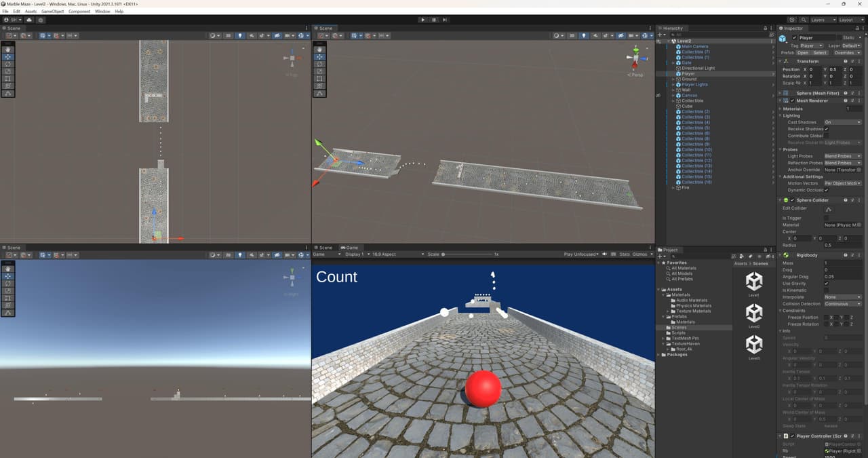Click the Mass input field
Image resolution: width=868 pixels, height=458 pixels.
[x=843, y=263]
